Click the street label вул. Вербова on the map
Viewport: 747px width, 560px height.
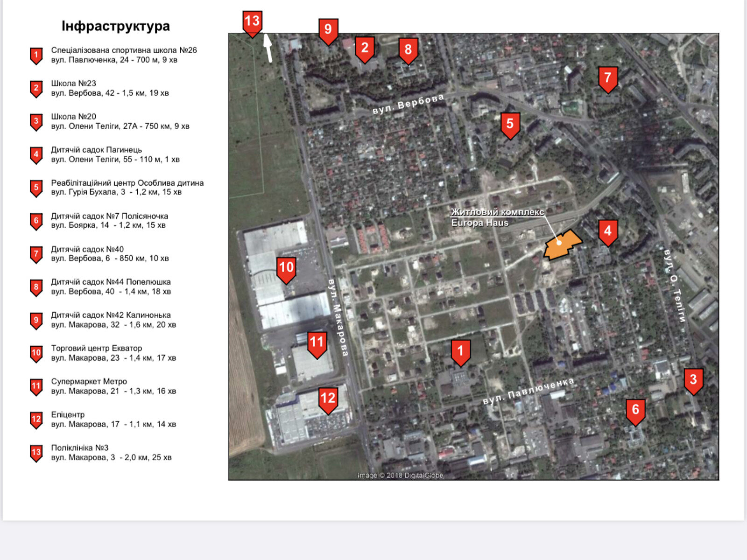point(408,104)
